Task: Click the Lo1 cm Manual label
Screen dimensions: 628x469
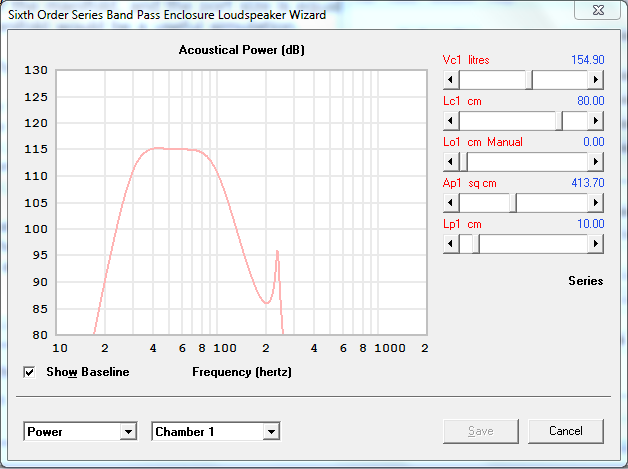Action: tap(483, 142)
